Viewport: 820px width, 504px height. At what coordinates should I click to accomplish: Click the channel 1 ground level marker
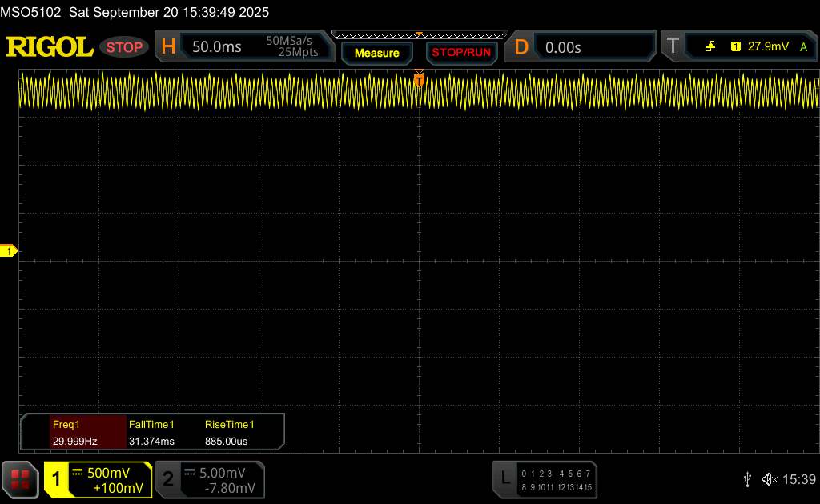click(x=10, y=252)
